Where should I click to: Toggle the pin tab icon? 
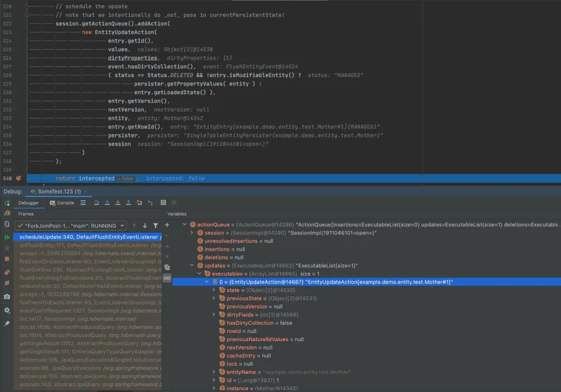click(x=7, y=324)
